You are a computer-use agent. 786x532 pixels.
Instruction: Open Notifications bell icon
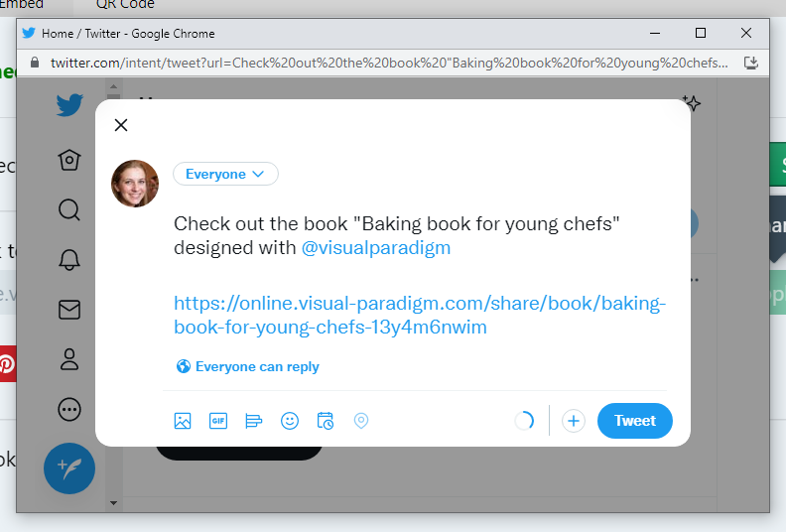tap(69, 260)
